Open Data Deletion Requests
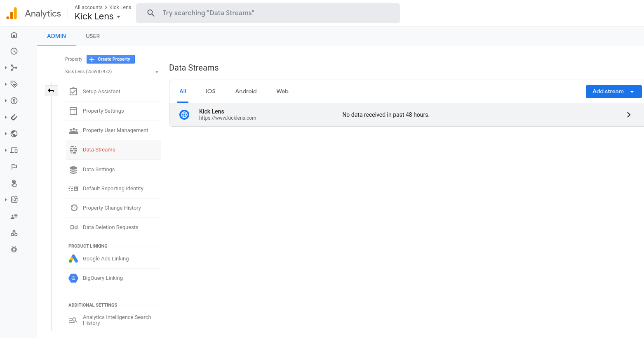 pyautogui.click(x=110, y=227)
